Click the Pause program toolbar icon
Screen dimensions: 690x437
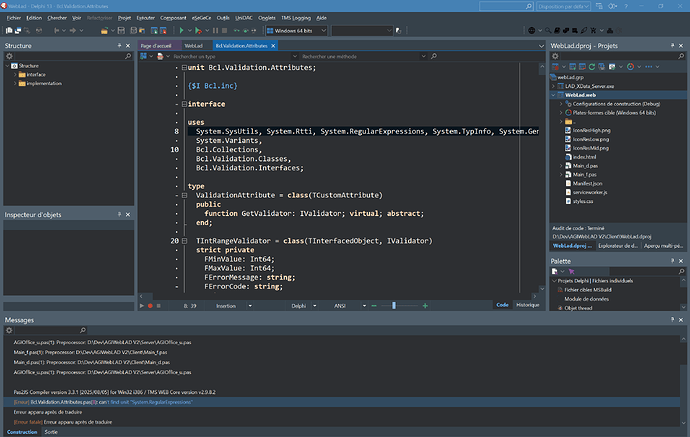point(215,30)
